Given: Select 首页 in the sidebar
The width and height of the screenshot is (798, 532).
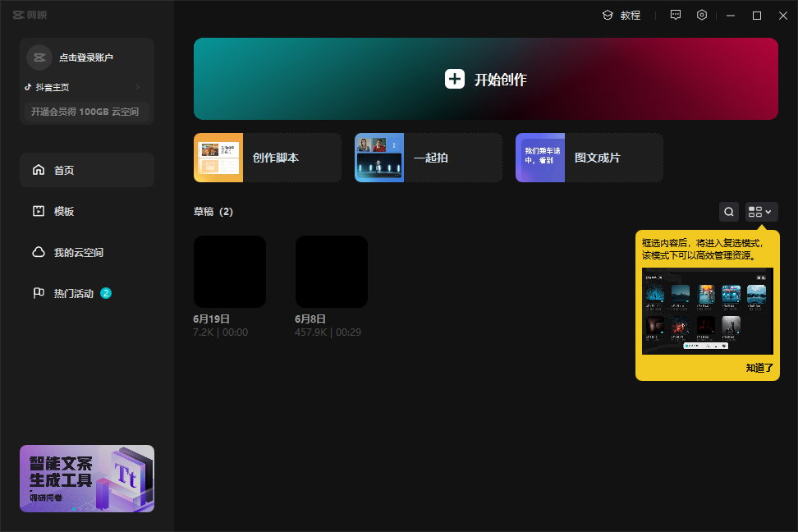Looking at the screenshot, I should [87, 170].
